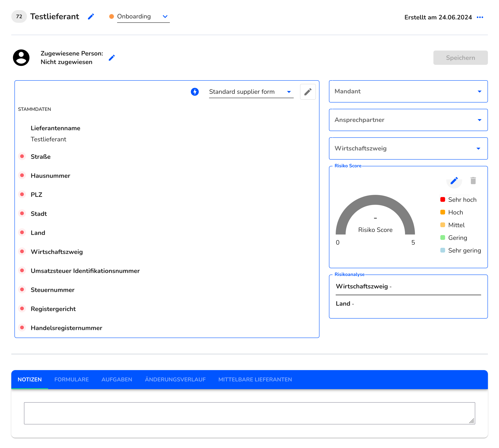Expand the Wirtschaftszweig dropdown on right
This screenshot has width=499, height=448.
click(408, 148)
